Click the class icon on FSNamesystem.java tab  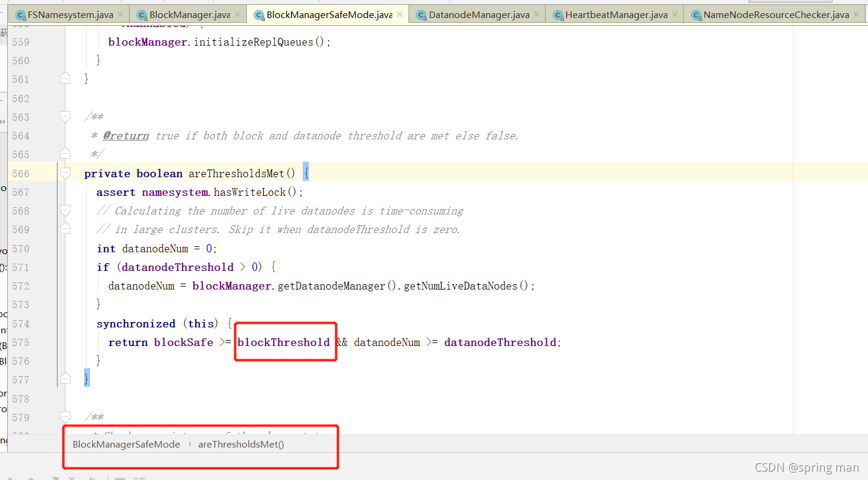point(20,15)
